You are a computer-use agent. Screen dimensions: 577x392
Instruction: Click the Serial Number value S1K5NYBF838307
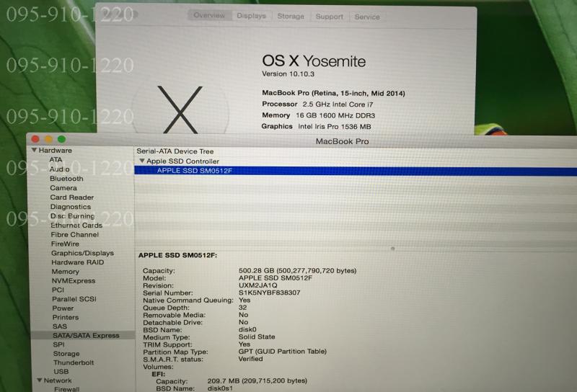[x=269, y=293]
